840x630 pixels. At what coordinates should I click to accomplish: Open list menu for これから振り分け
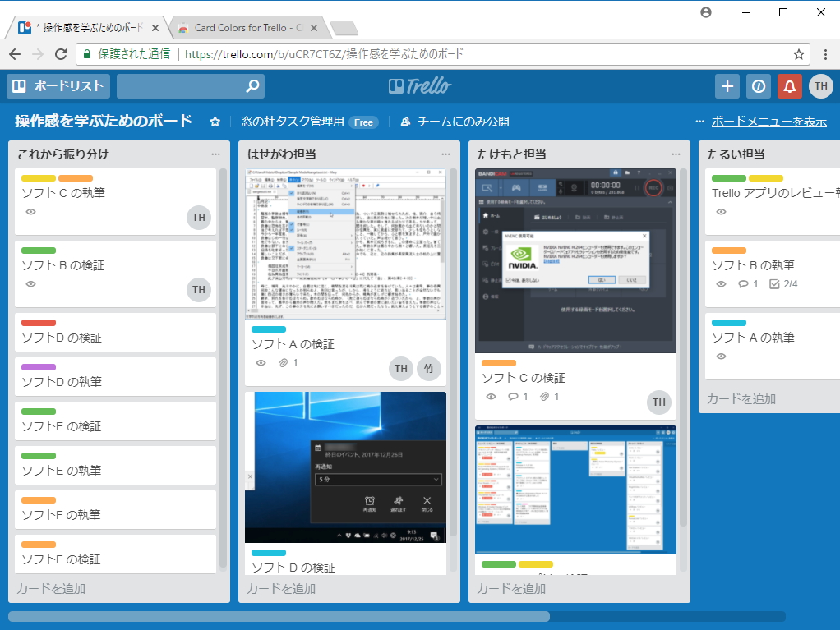pyautogui.click(x=215, y=154)
